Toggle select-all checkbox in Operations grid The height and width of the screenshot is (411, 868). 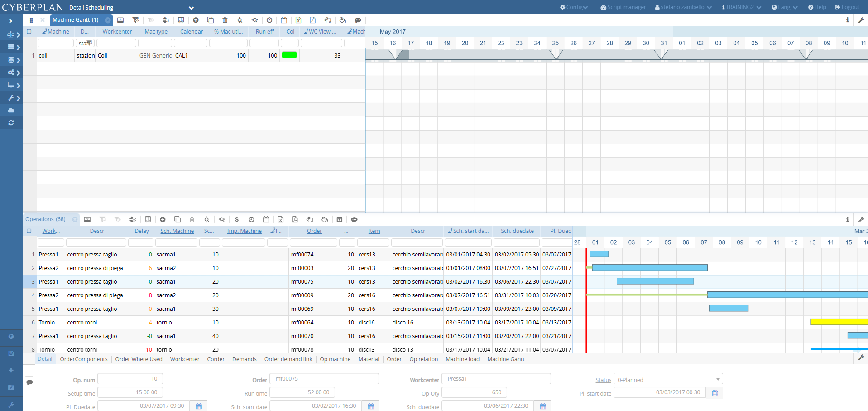pyautogui.click(x=29, y=231)
